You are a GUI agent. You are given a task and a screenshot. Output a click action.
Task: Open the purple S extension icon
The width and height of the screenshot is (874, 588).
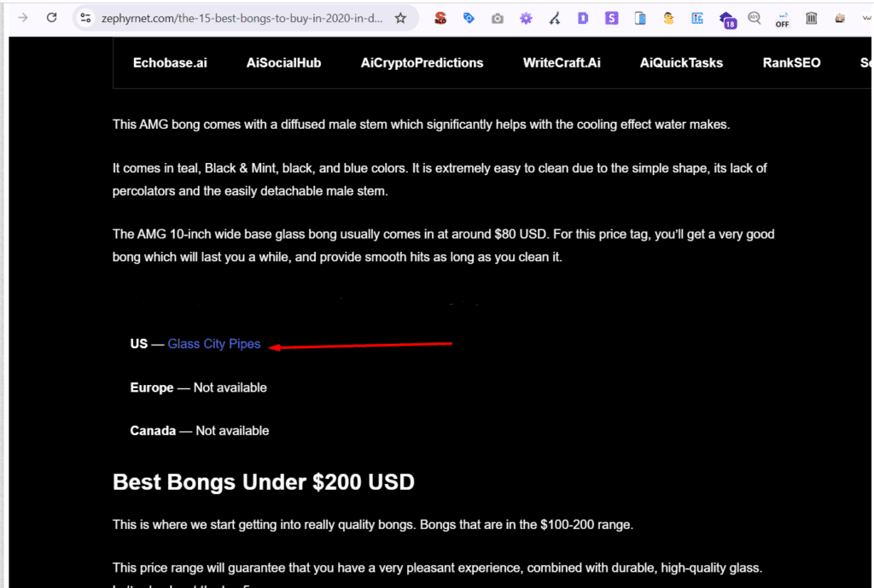point(611,18)
